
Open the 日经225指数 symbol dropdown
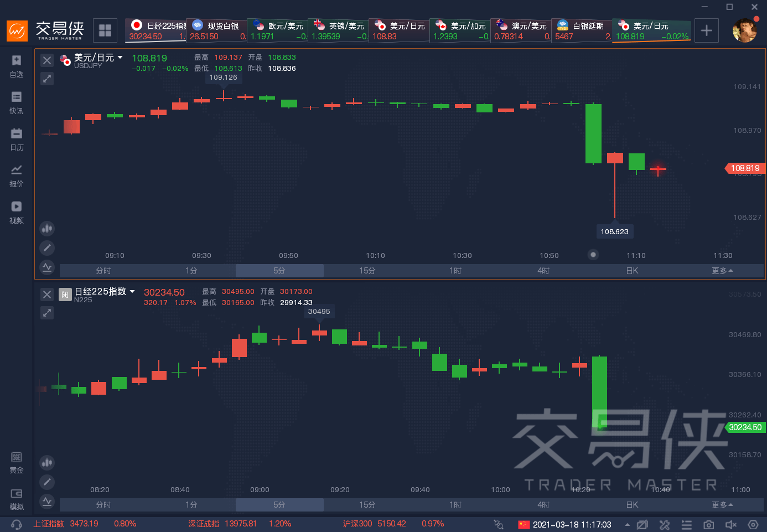(132, 291)
